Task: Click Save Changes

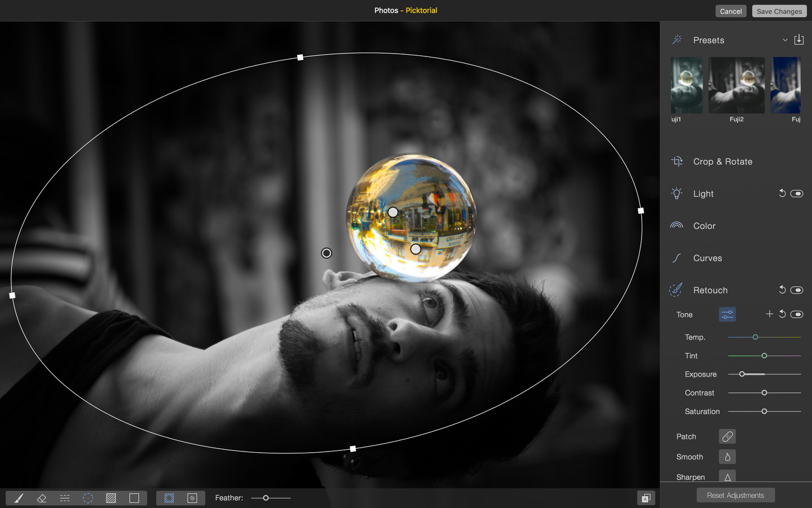Action: [x=779, y=11]
